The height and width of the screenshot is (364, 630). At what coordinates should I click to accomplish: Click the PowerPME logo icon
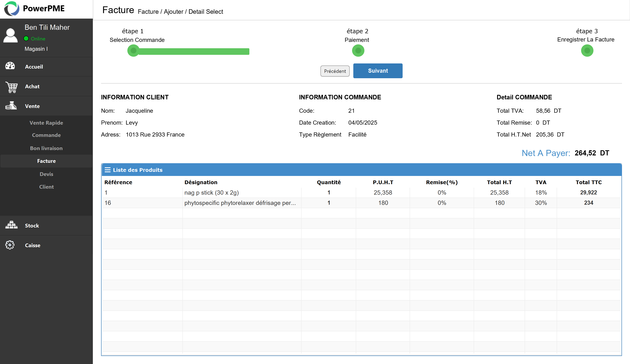12,9
